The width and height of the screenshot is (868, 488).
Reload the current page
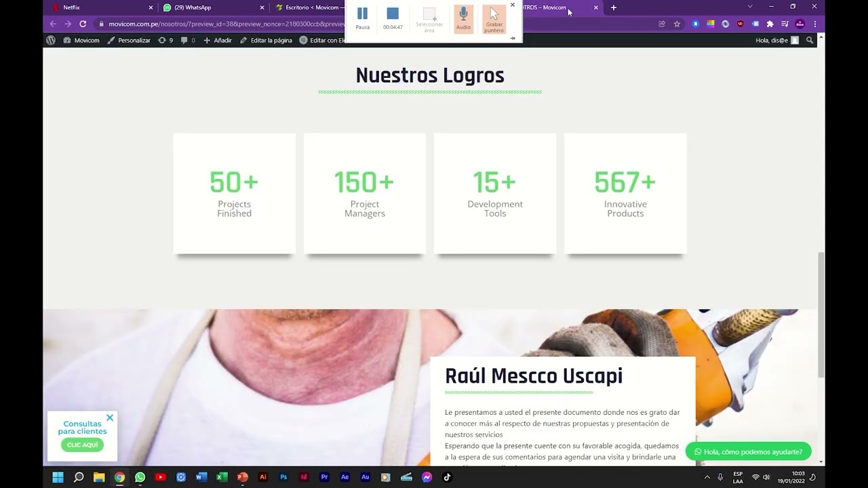click(83, 24)
